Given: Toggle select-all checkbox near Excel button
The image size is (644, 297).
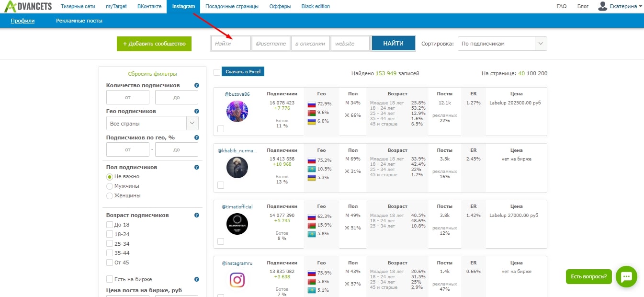Looking at the screenshot, I should tap(217, 72).
